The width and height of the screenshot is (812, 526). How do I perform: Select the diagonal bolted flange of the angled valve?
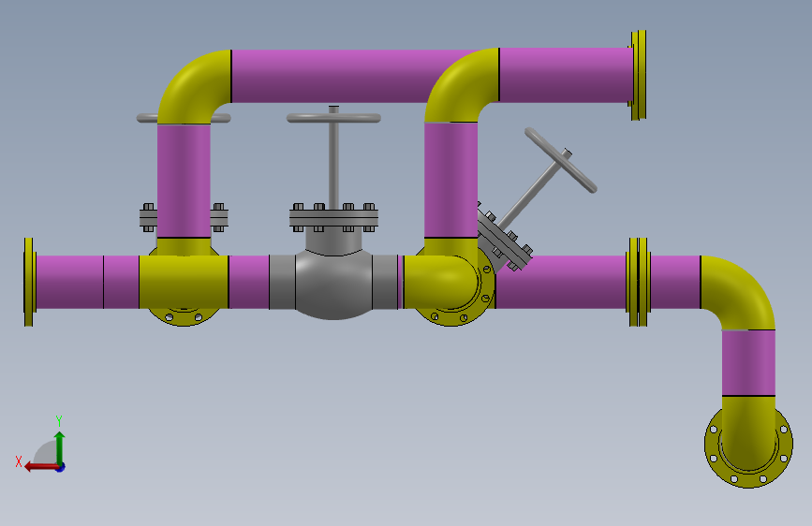click(x=505, y=236)
